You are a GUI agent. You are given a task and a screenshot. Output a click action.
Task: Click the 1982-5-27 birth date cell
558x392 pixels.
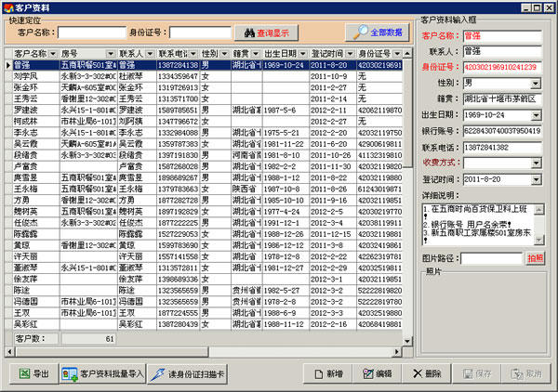pos(286,291)
